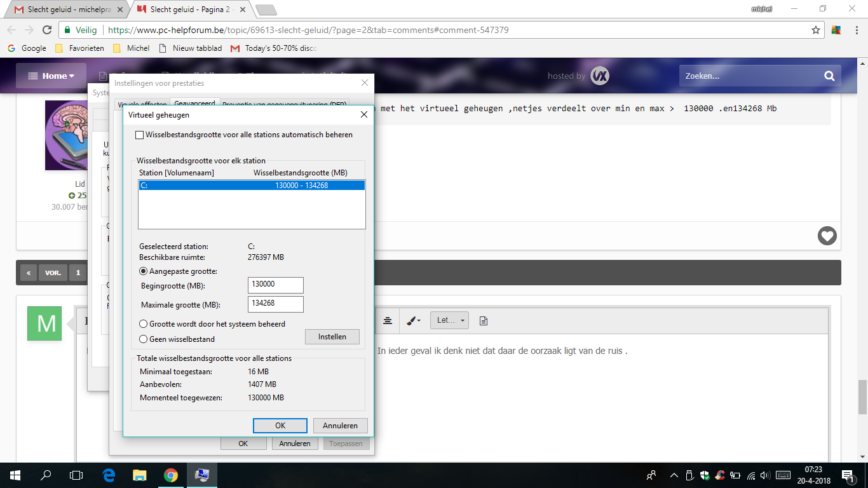The image size is (868, 488).
Task: Click Annuleren in Instellingen voor prestaties window
Action: coord(295,444)
